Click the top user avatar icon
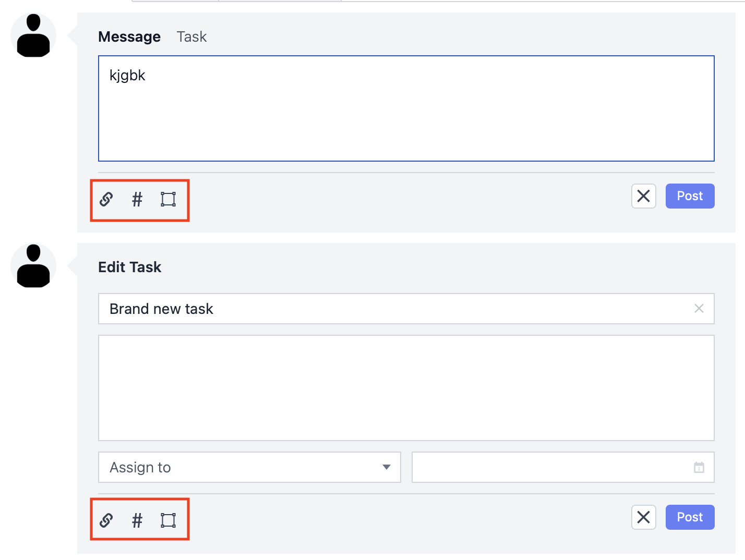Image resolution: width=745 pixels, height=560 pixels. pyautogui.click(x=33, y=35)
